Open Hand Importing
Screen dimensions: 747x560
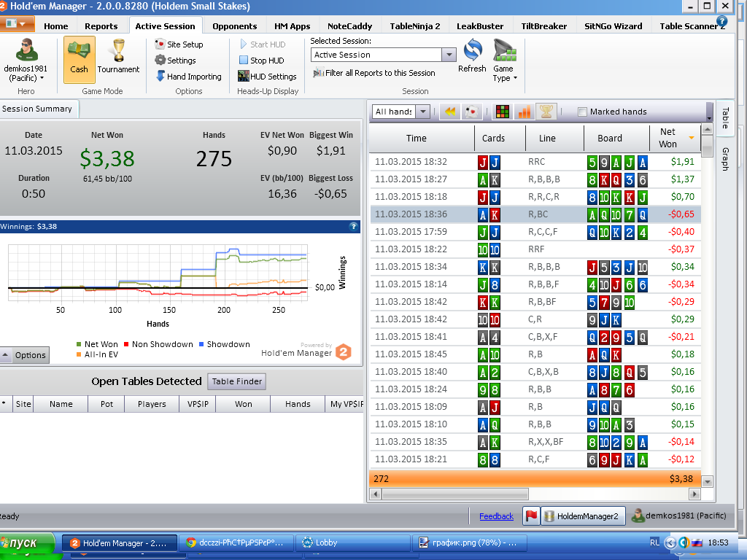pyautogui.click(x=189, y=76)
